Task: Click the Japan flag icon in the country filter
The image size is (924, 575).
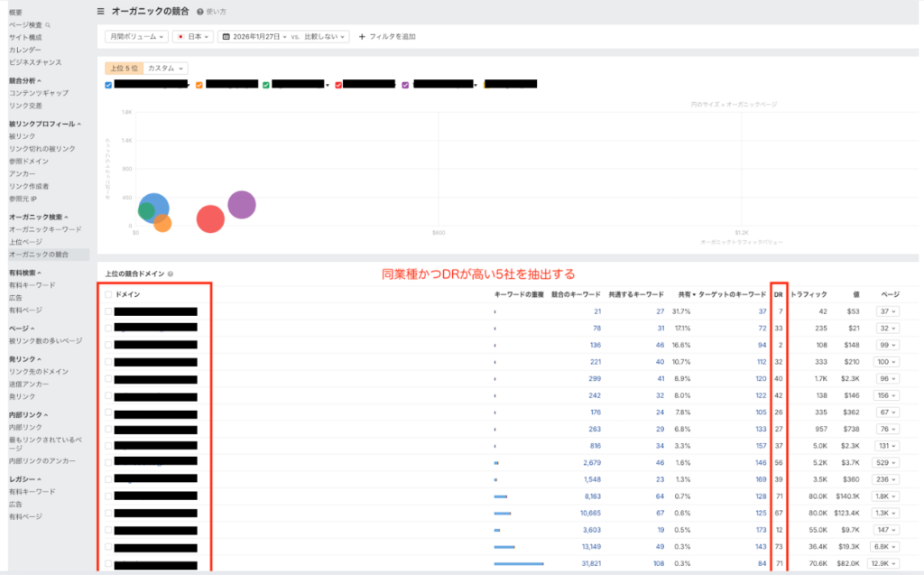Action: 181,37
